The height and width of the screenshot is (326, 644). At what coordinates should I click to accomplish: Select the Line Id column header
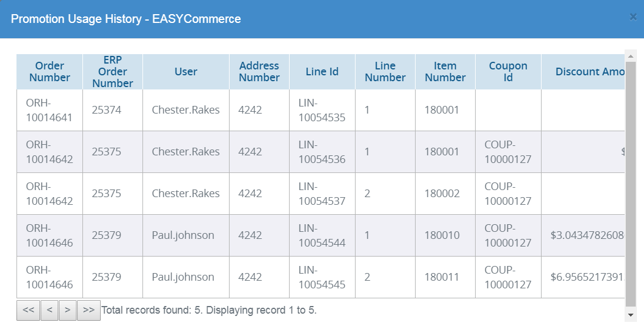(322, 71)
